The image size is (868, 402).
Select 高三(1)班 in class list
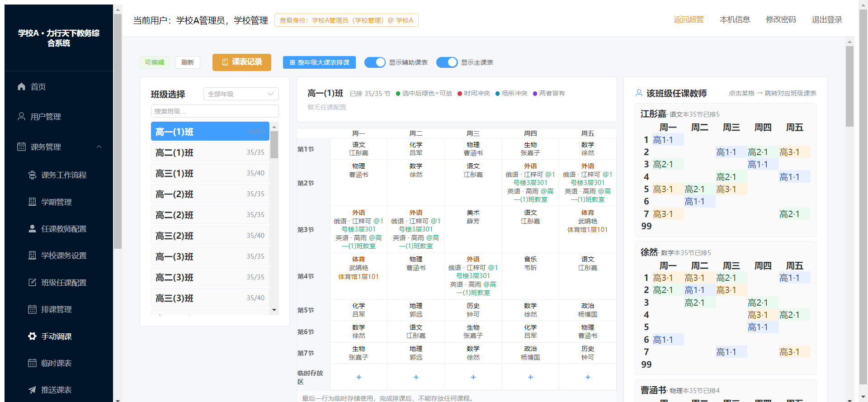click(210, 173)
